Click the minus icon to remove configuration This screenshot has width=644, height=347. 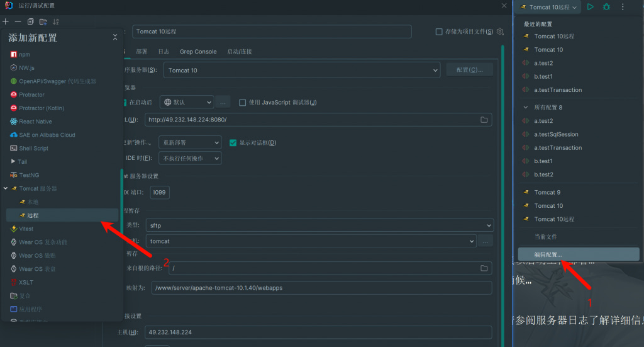click(18, 21)
